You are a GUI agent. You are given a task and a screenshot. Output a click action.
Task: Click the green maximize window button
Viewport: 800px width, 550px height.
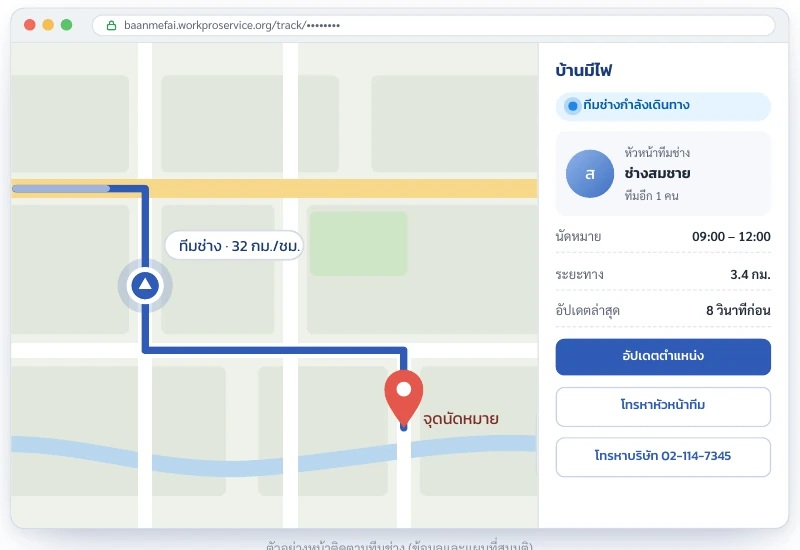tap(66, 25)
